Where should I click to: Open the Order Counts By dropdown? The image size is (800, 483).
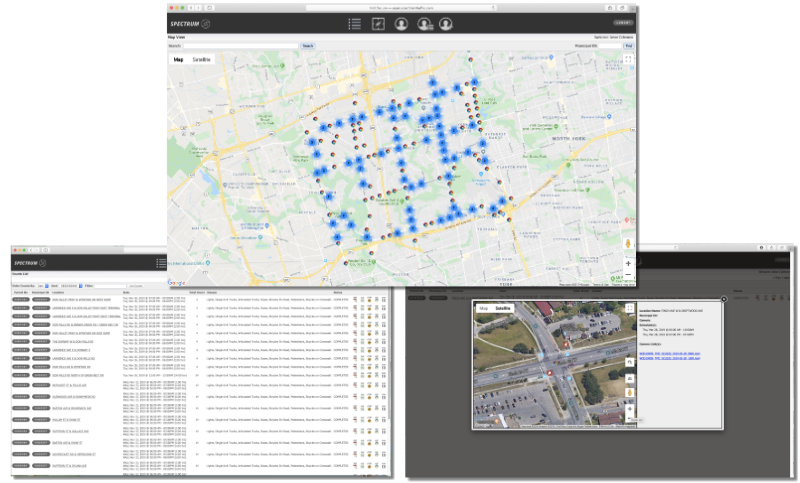click(41, 286)
